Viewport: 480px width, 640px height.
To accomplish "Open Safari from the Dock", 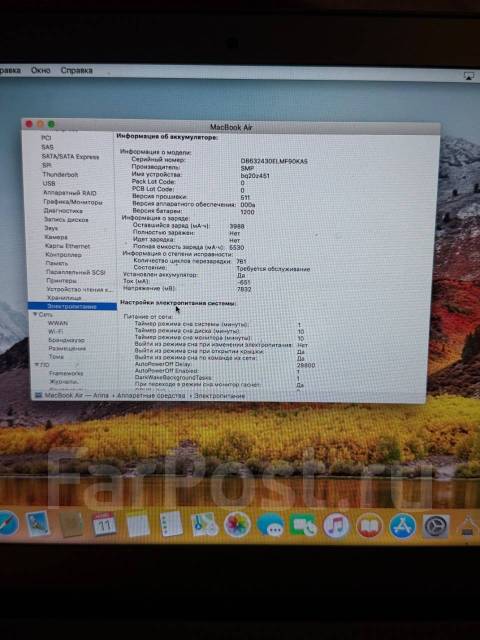I will 8,523.
